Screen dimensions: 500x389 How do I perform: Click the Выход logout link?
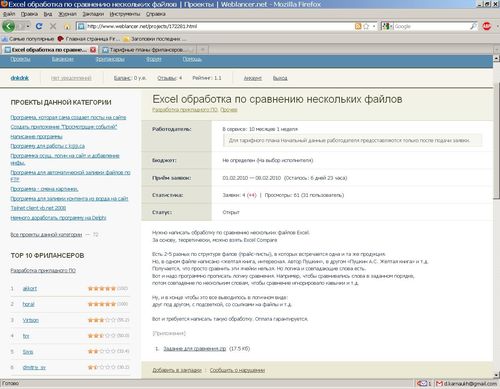[280, 78]
